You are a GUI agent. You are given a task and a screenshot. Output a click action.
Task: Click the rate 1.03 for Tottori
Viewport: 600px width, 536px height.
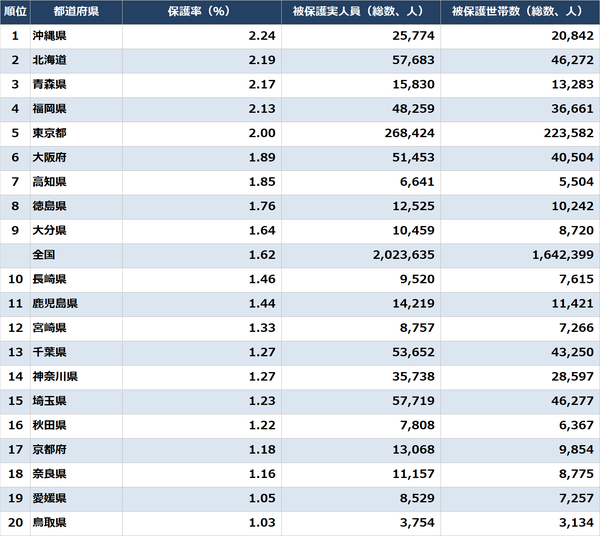pos(262,523)
